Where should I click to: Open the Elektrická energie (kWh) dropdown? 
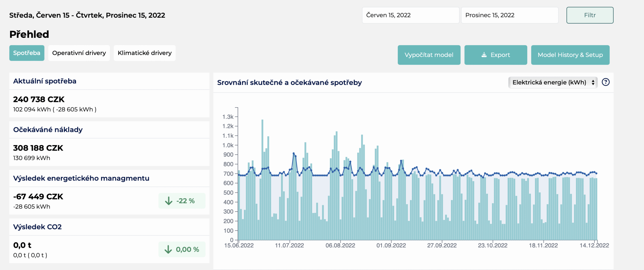click(x=553, y=82)
